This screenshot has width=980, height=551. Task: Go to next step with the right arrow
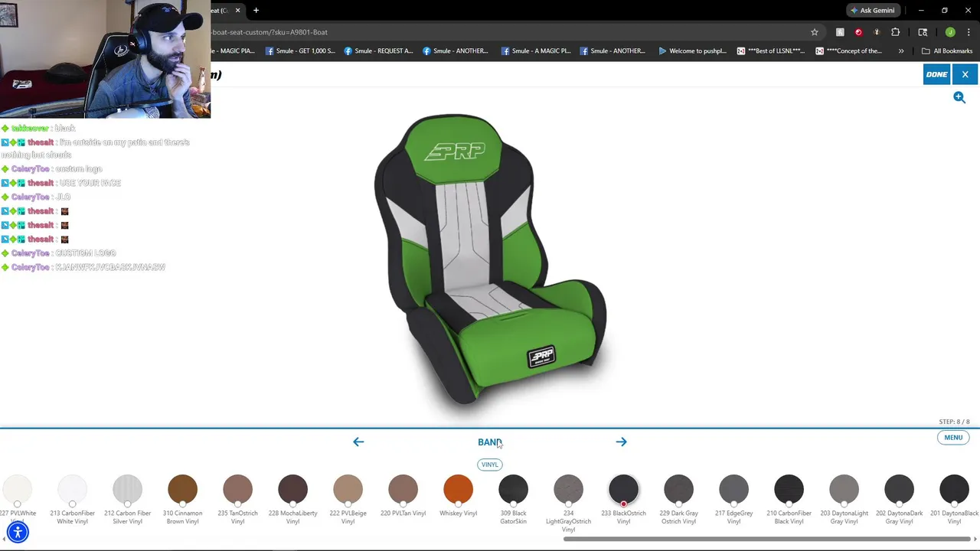(x=621, y=442)
